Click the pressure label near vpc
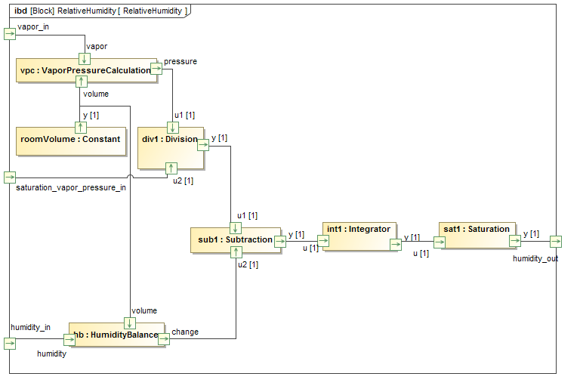Screen dimensions: 580x392 click(180, 61)
